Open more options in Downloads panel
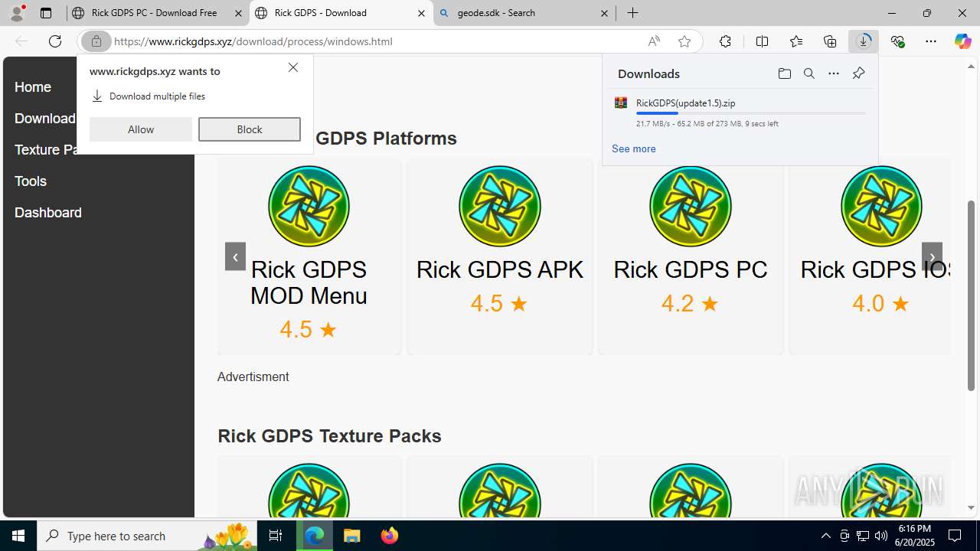This screenshot has width=980, height=551. pos(833,73)
